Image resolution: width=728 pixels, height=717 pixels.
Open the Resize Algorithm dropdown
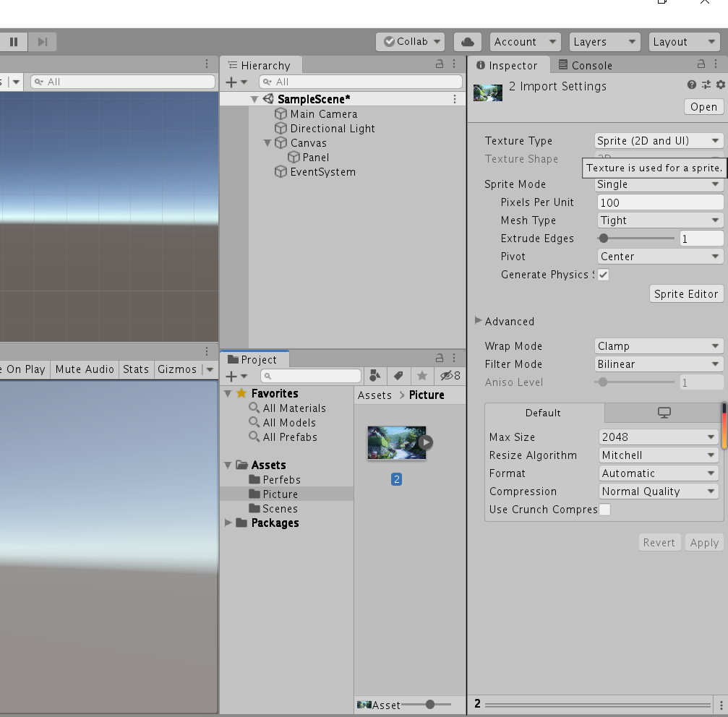[x=659, y=455]
